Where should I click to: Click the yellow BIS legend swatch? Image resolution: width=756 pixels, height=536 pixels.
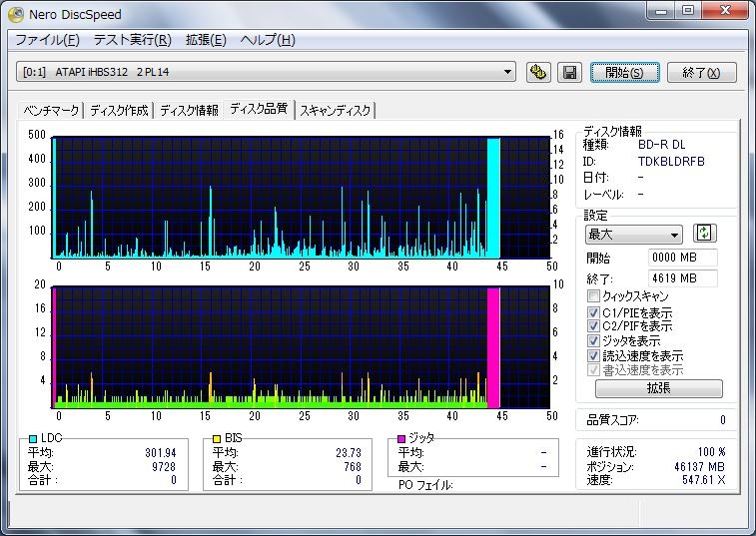click(x=217, y=438)
